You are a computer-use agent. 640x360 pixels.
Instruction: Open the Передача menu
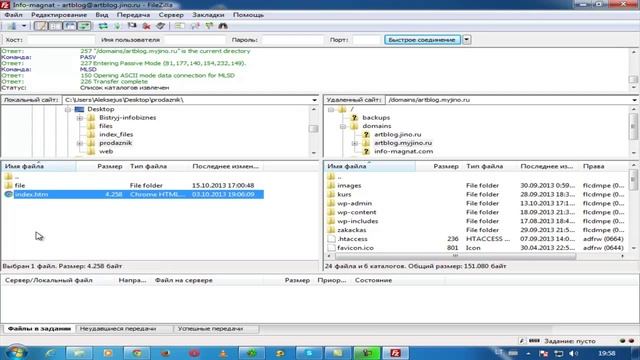pyautogui.click(x=133, y=15)
